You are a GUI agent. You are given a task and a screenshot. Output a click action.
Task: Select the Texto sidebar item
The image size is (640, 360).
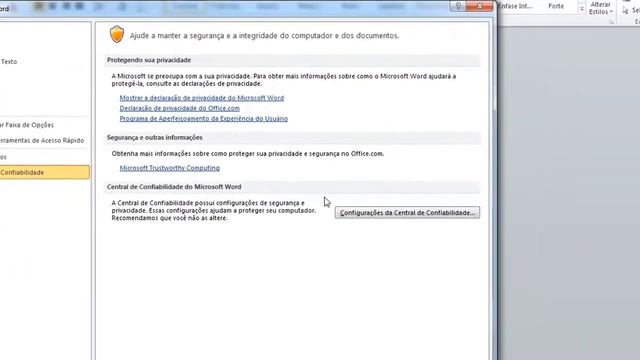pyautogui.click(x=9, y=62)
